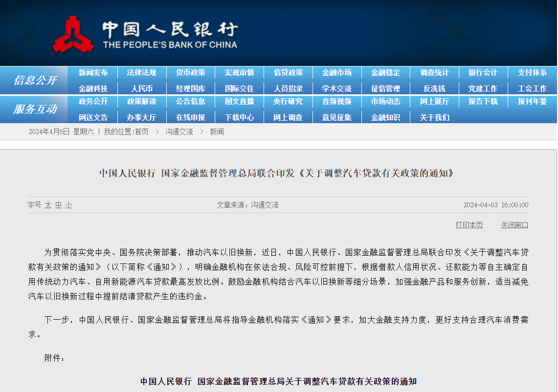Choose 下载中心 in the service menu

[x=239, y=117]
